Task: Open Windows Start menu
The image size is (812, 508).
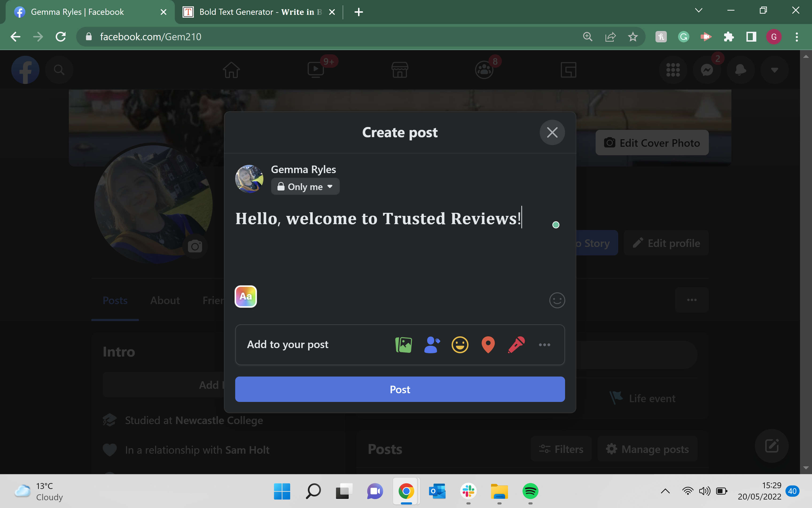Action: click(x=282, y=491)
